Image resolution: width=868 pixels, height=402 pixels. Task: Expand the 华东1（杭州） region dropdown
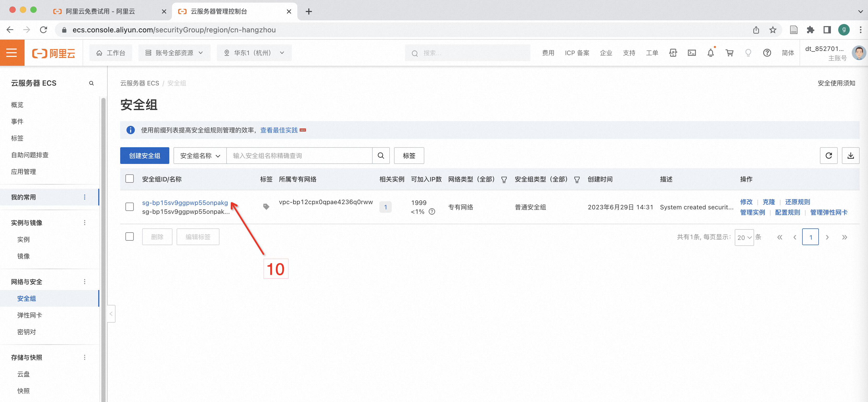click(x=254, y=53)
